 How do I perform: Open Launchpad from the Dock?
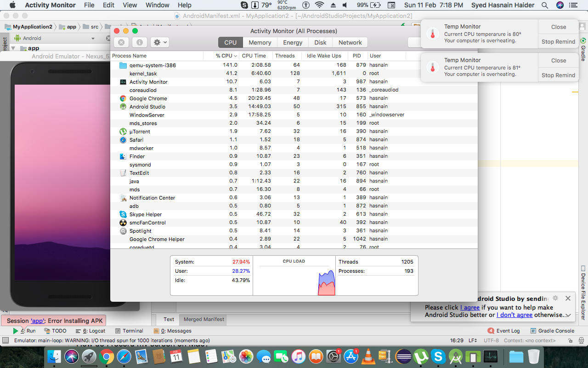[89, 356]
